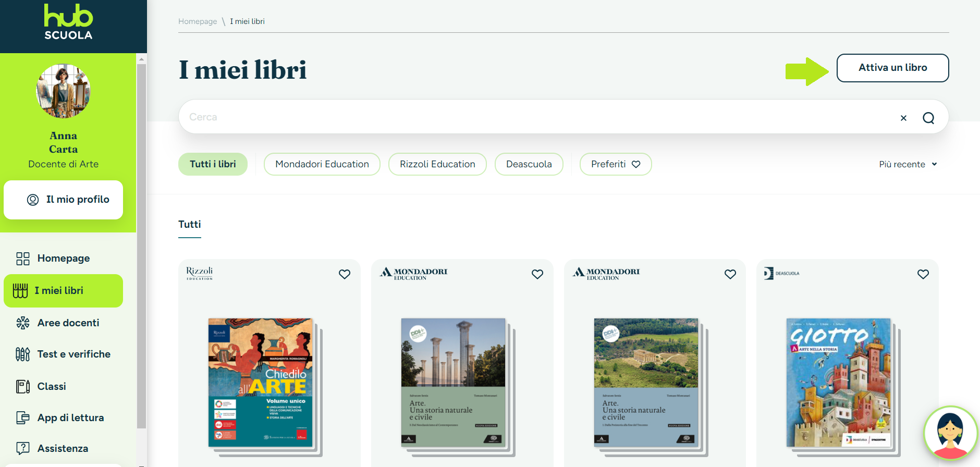
Task: Click the Attiva un libro button
Action: point(892,68)
